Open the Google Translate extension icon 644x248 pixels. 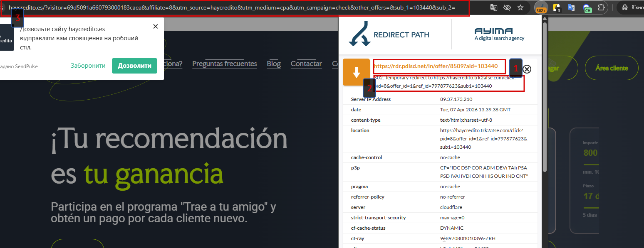[x=572, y=7]
